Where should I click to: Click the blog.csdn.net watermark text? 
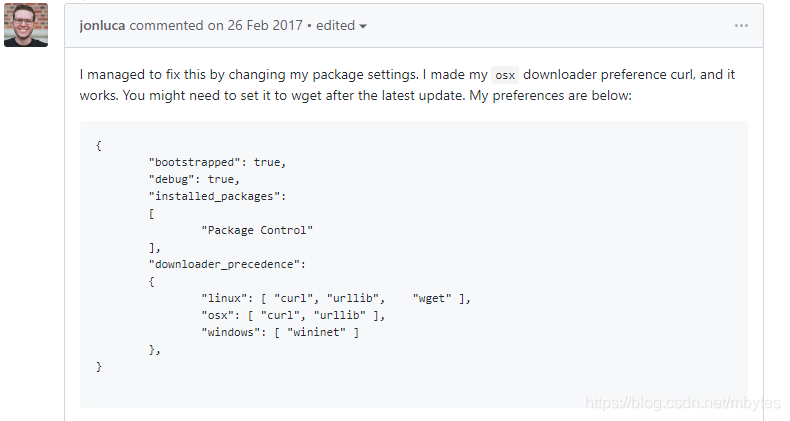[682, 402]
